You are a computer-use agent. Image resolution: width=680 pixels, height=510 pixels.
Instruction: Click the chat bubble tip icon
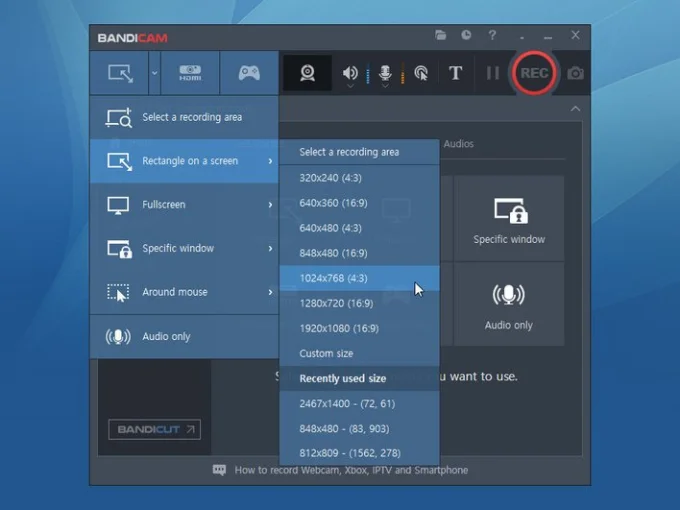point(219,470)
